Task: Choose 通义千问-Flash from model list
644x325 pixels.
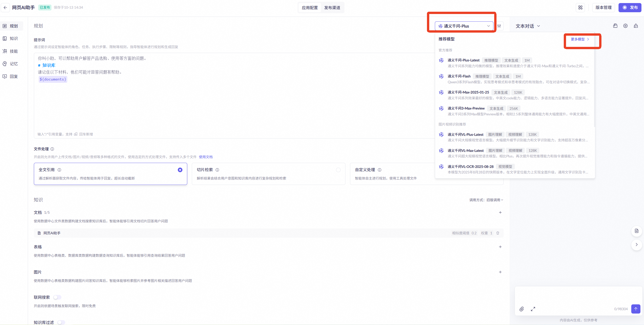Action: (459, 76)
